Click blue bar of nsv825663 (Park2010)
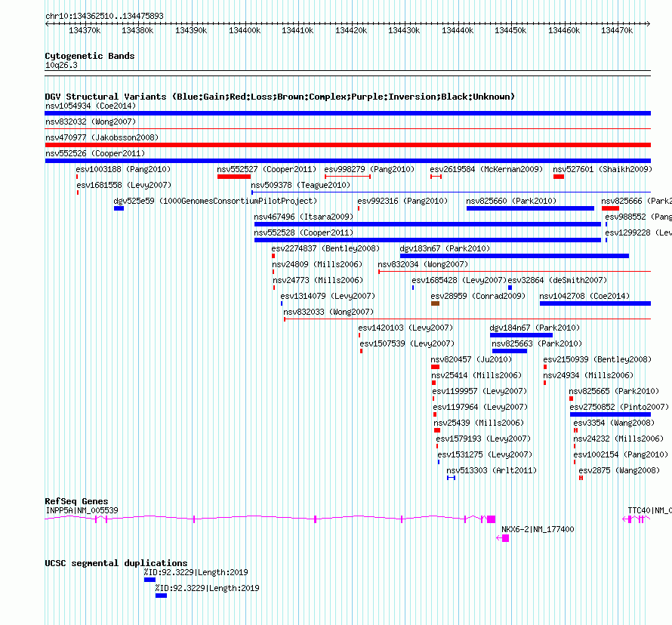This screenshot has height=625, width=672. 510,351
